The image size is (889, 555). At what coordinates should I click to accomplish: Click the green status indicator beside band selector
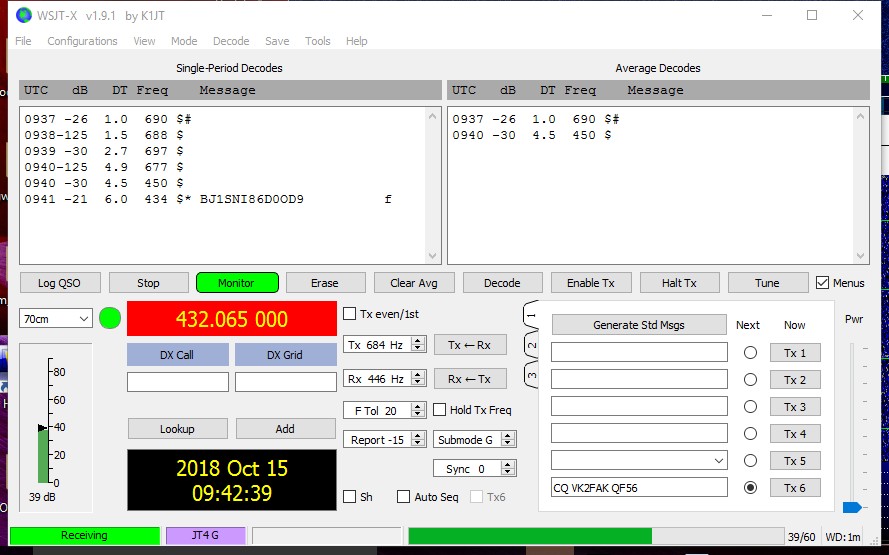(x=110, y=319)
